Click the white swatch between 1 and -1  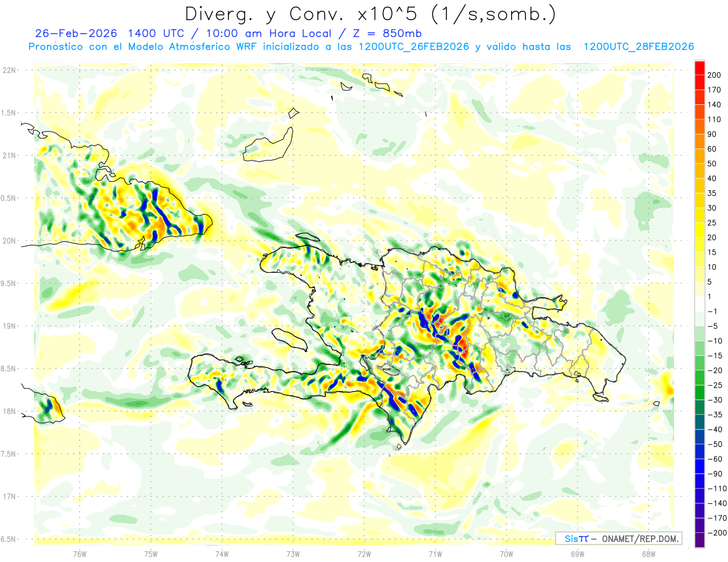point(699,304)
